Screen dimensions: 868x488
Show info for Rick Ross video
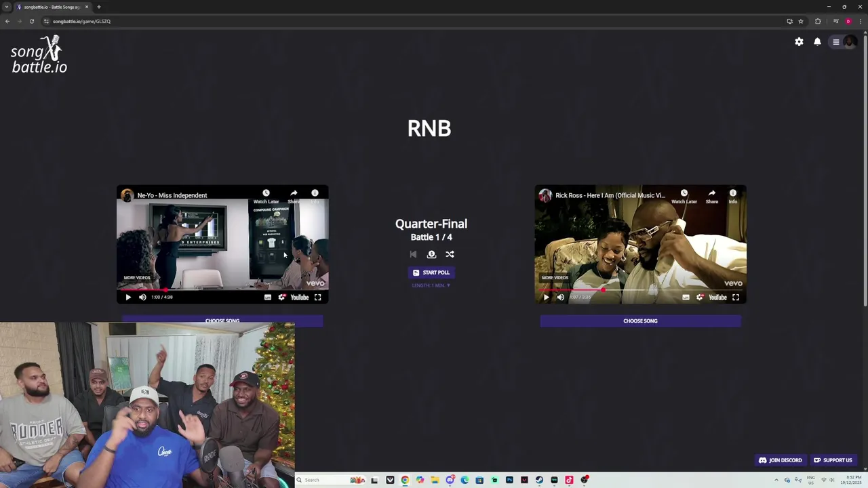point(732,197)
